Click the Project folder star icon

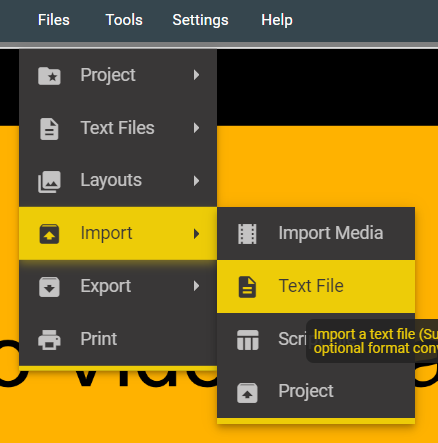click(49, 76)
